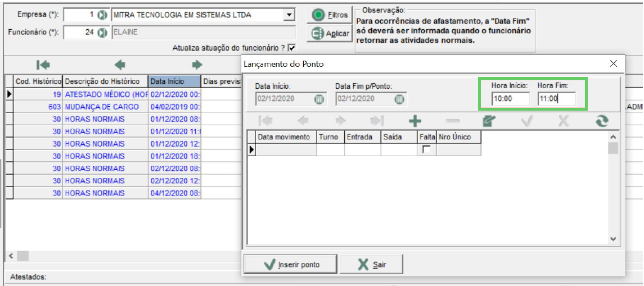Click the Inserir ponto button

(290, 265)
